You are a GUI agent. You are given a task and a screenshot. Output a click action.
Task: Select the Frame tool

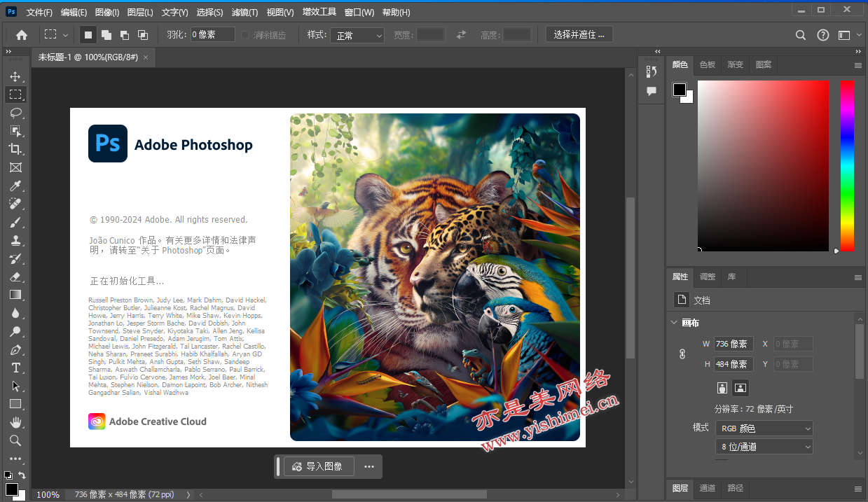15,167
